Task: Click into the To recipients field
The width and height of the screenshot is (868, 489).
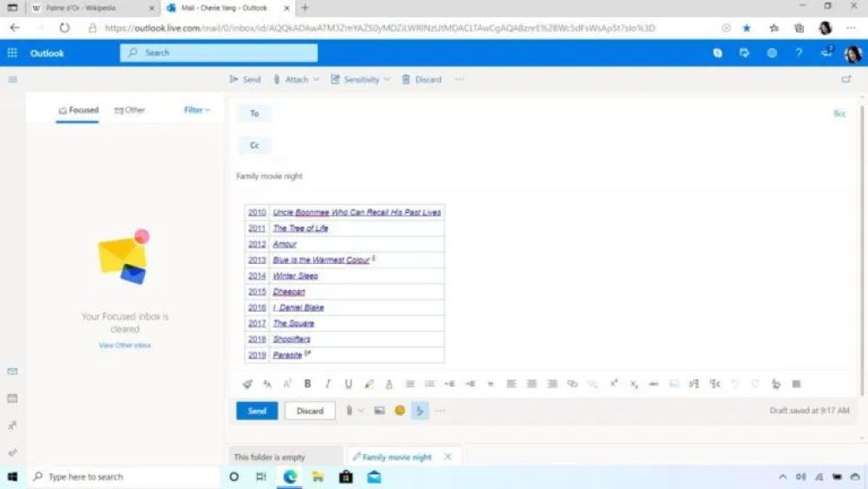Action: (521, 114)
